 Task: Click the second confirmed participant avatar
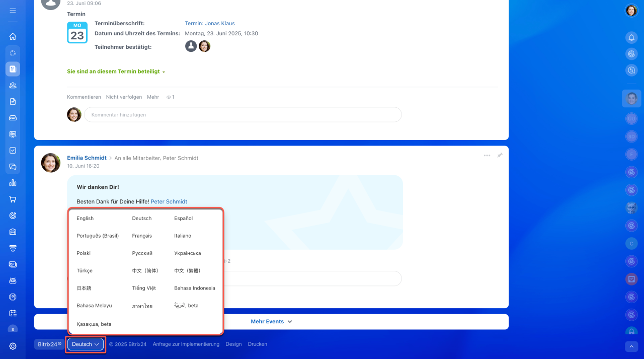point(204,46)
